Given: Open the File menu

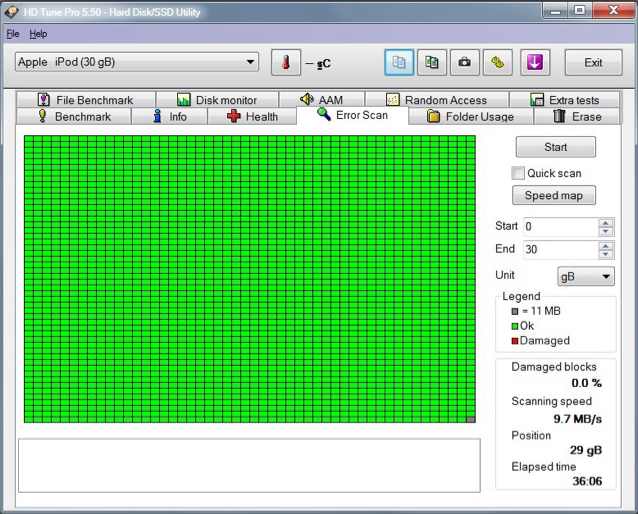Looking at the screenshot, I should (x=13, y=33).
